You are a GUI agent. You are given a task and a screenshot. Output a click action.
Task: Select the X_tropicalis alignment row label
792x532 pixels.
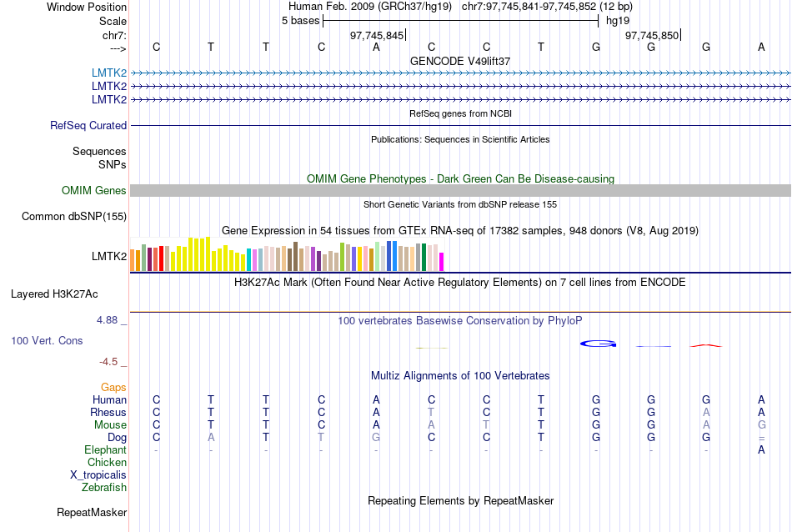click(x=98, y=475)
